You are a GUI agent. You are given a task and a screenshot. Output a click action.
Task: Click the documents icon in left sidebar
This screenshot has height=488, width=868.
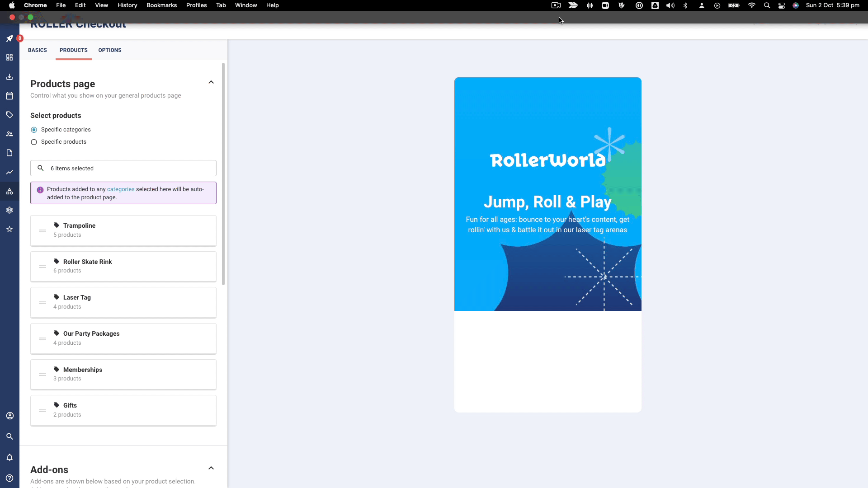point(9,153)
